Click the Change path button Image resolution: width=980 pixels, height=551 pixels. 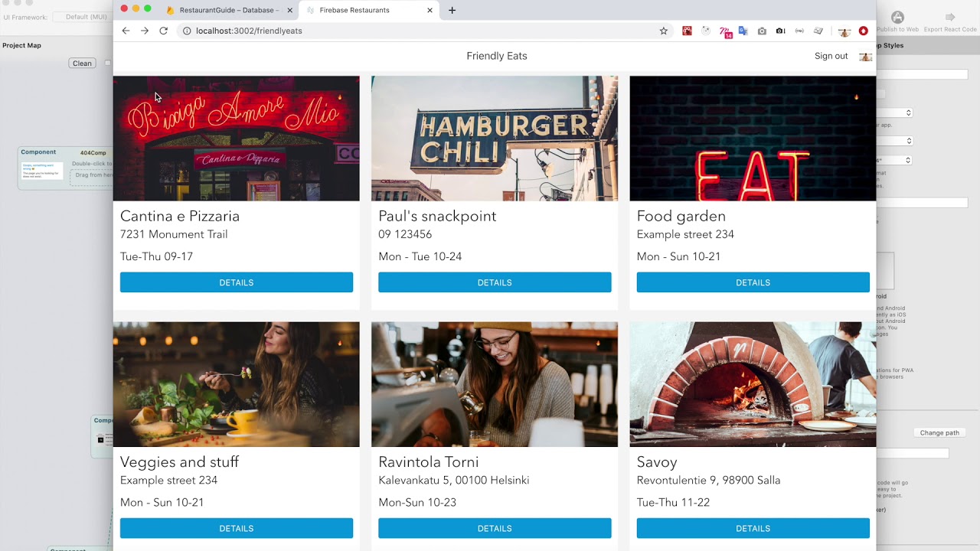939,433
